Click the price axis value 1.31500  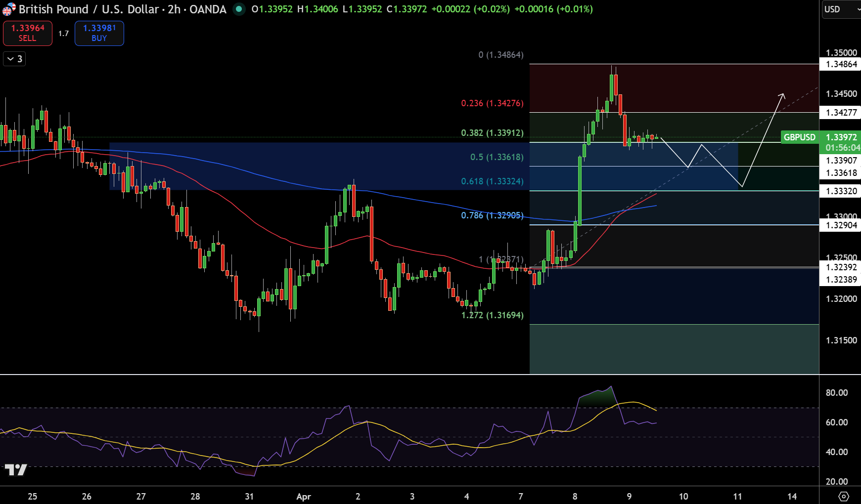pos(841,340)
